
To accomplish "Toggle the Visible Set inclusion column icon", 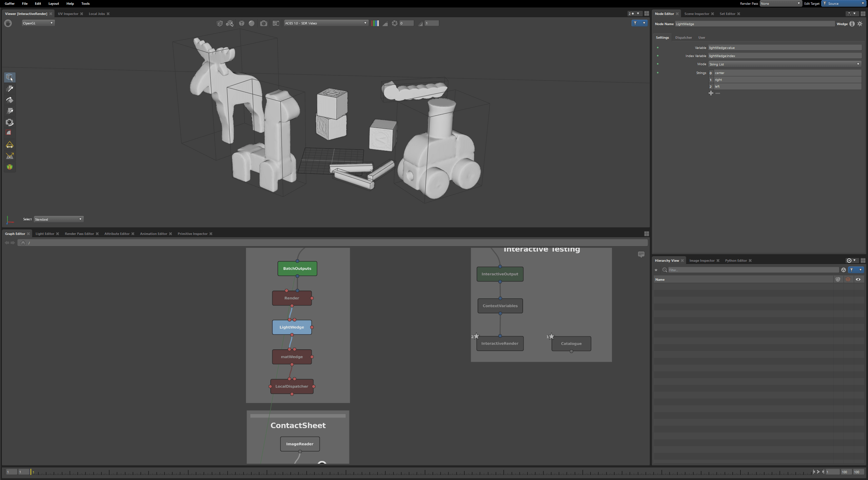I will pyautogui.click(x=838, y=279).
